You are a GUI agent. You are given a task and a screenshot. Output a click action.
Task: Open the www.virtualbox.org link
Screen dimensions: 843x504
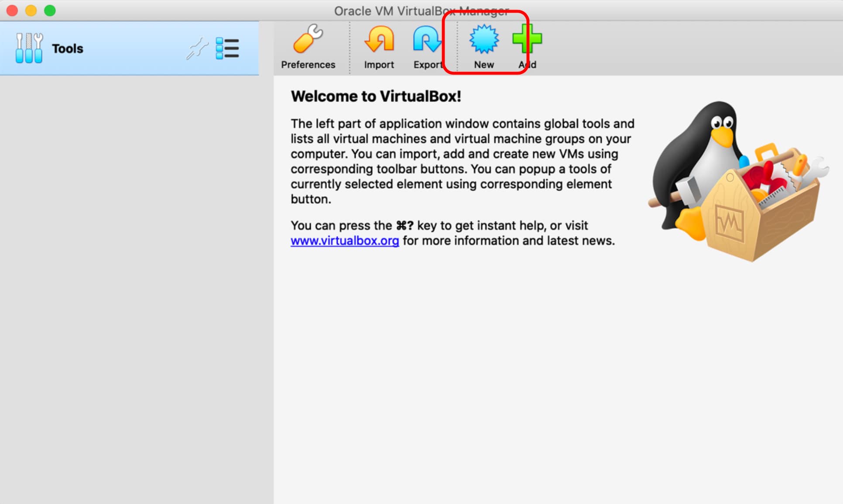pos(345,241)
